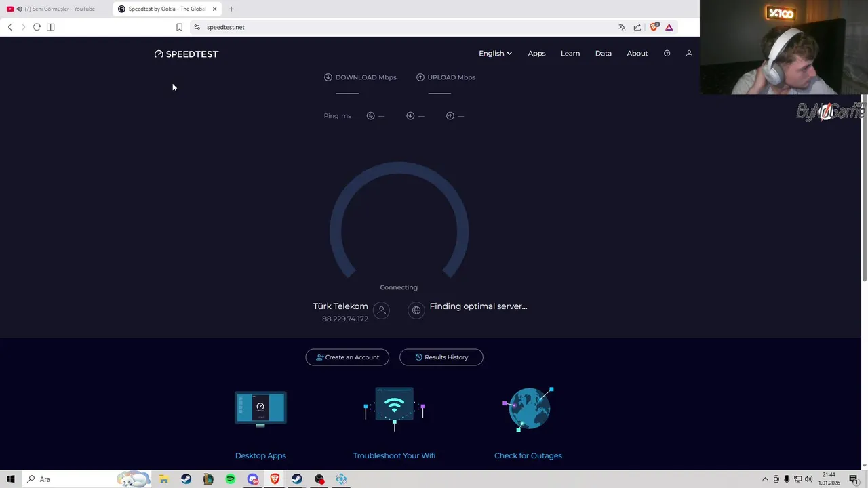Click the microphone tray icon
The image size is (868, 488).
[x=787, y=479]
